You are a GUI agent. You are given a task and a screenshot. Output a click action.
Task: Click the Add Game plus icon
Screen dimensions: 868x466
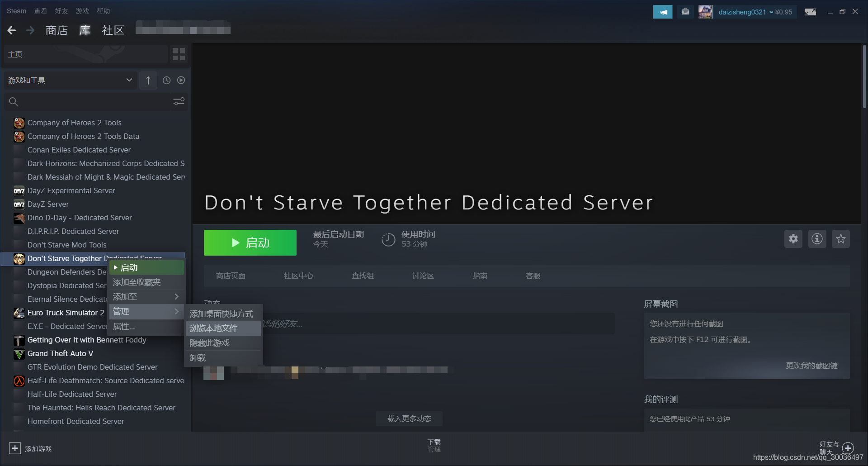coord(15,448)
